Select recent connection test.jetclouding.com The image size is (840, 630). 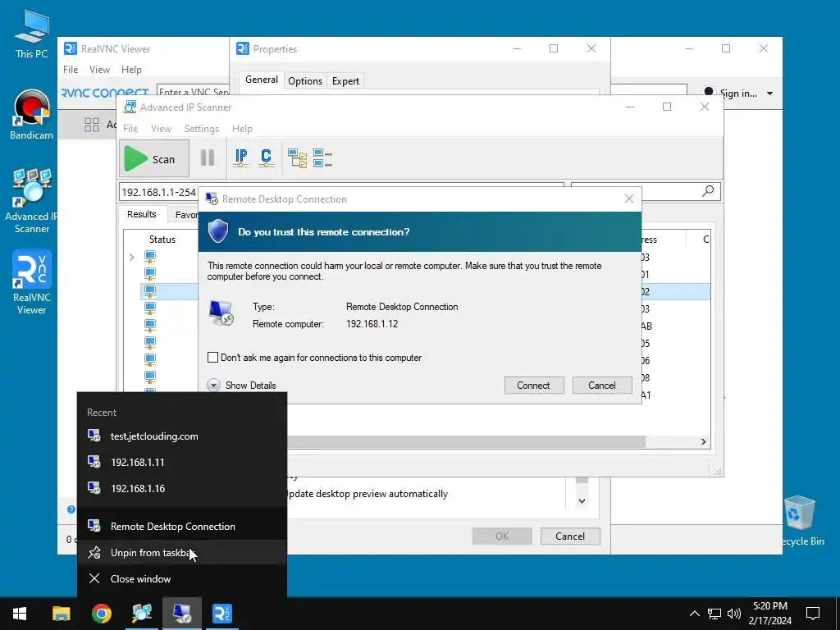182,436
